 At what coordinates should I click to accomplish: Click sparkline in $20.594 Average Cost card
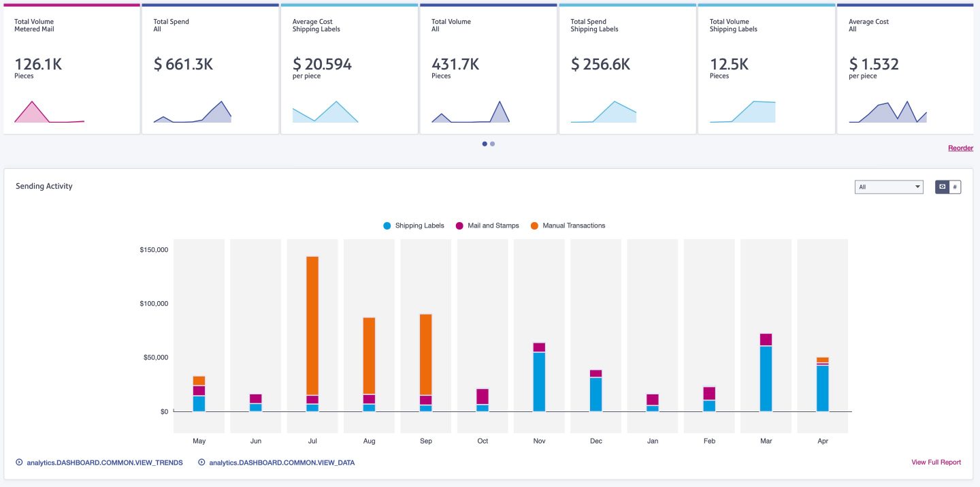tap(325, 112)
